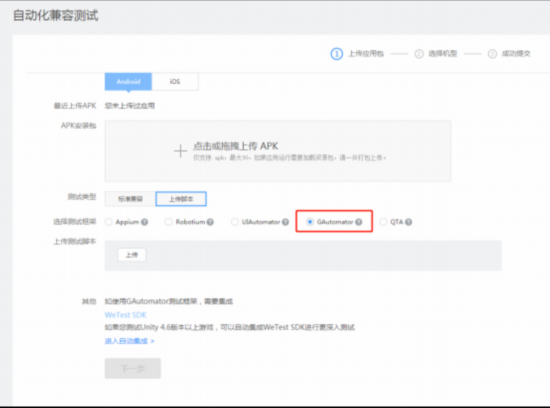This screenshot has height=408, width=550.
Task: Click the 上传 test script button
Action: click(132, 255)
